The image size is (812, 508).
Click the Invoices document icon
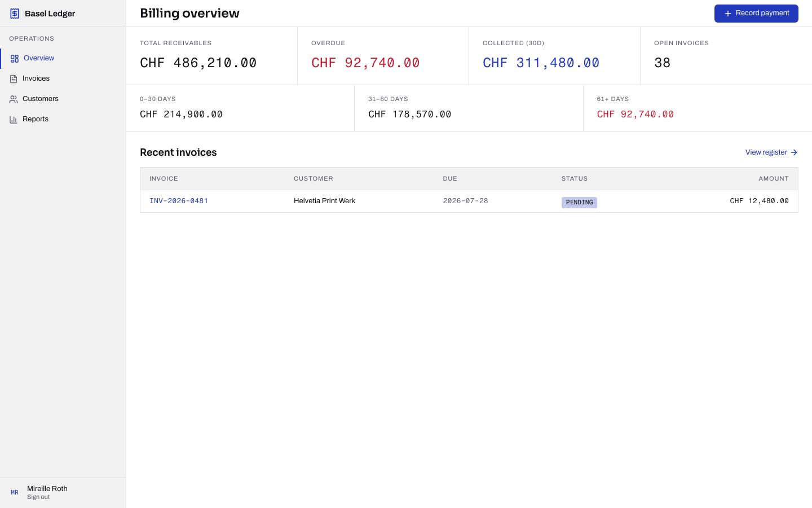click(14, 78)
